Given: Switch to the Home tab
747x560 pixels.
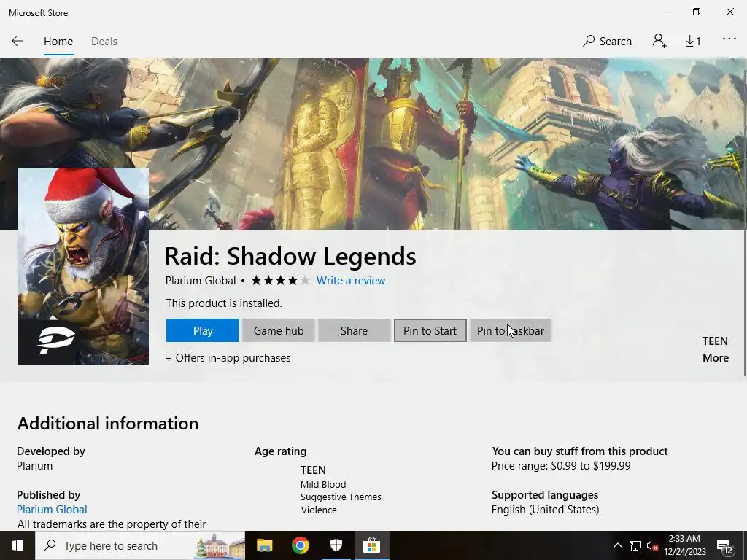Looking at the screenshot, I should (58, 42).
